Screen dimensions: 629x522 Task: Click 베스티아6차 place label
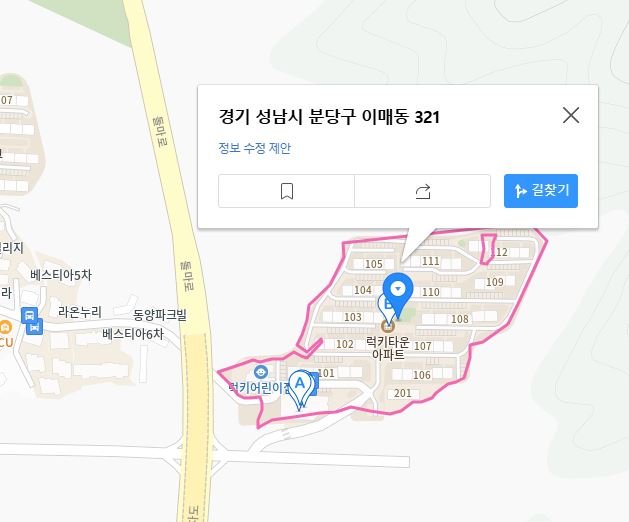pyautogui.click(x=133, y=333)
